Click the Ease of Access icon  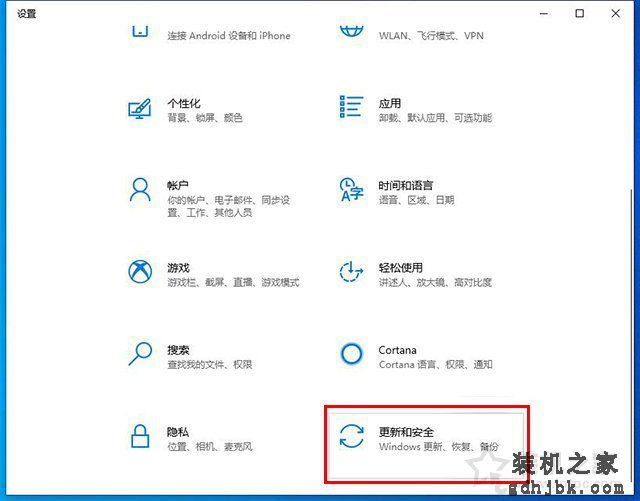351,272
